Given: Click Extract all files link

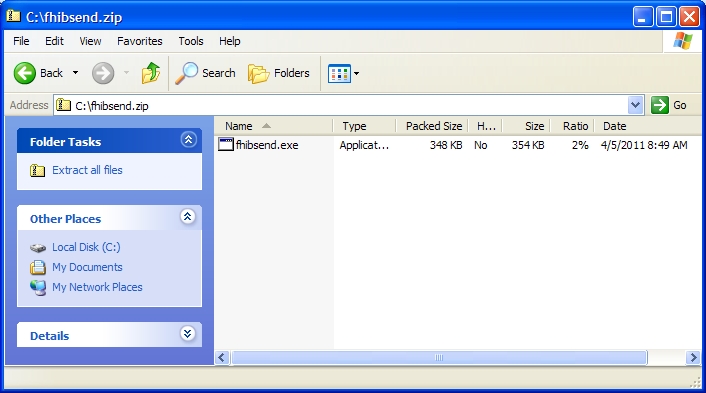Looking at the screenshot, I should (x=87, y=170).
